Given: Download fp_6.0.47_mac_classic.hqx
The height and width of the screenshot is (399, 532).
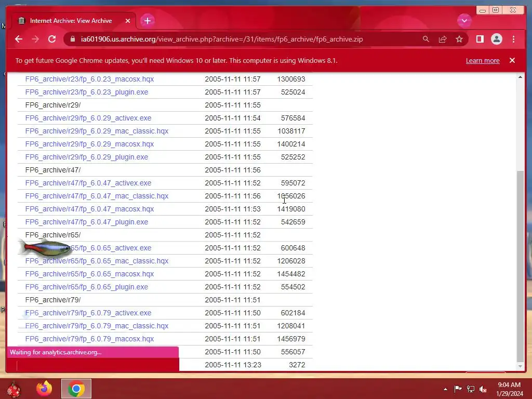Looking at the screenshot, I should click(97, 196).
